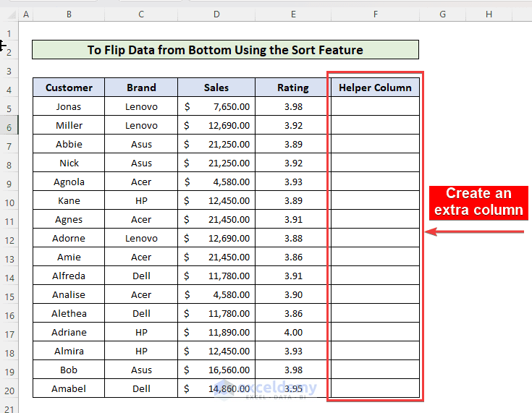
Task: Click Adorne's brand cell Lenovo
Action: [x=141, y=238]
